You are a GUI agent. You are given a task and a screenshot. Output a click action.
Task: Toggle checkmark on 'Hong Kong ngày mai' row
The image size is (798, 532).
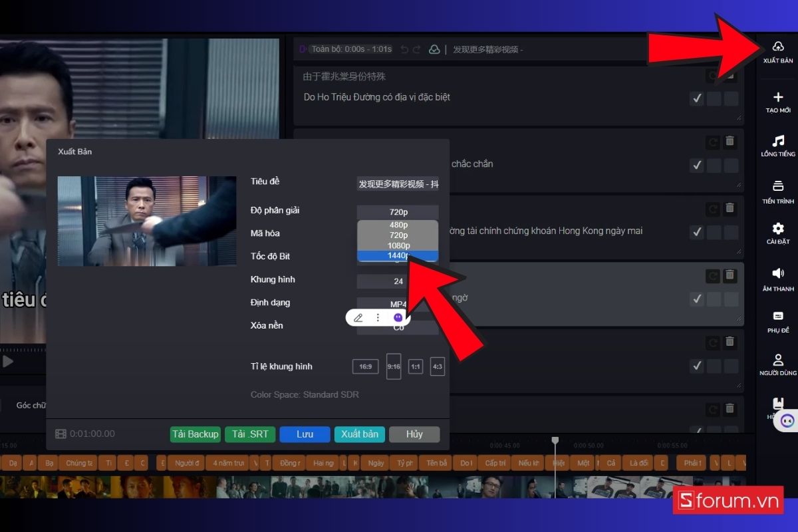click(697, 232)
